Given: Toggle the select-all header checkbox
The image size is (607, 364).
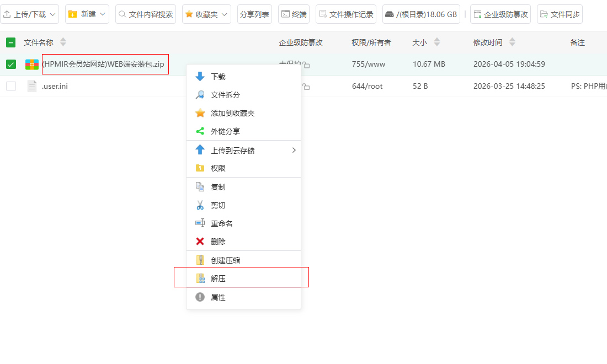Looking at the screenshot, I should (x=11, y=42).
